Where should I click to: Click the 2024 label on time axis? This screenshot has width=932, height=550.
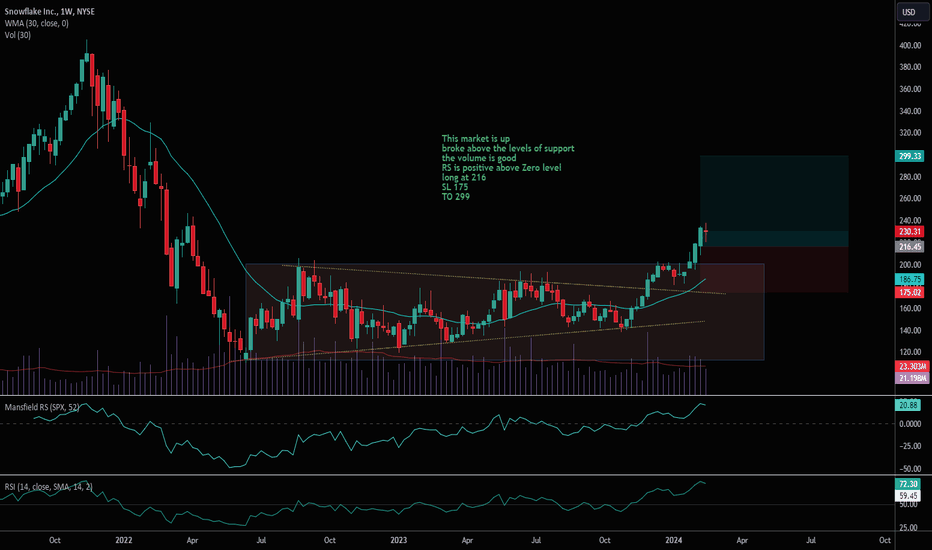[673, 540]
